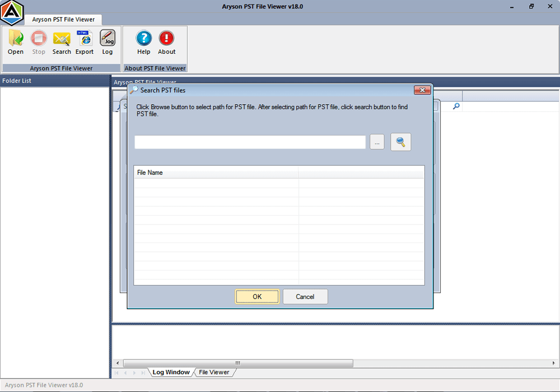Go to last sheet tab navigation arrow
This screenshot has height=392, width=560.
click(x=143, y=373)
